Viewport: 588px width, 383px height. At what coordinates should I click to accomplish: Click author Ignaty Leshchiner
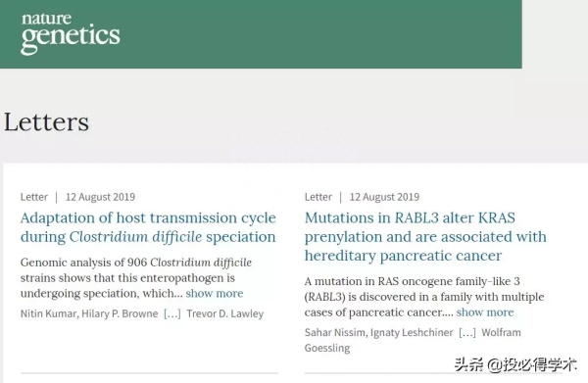point(412,332)
